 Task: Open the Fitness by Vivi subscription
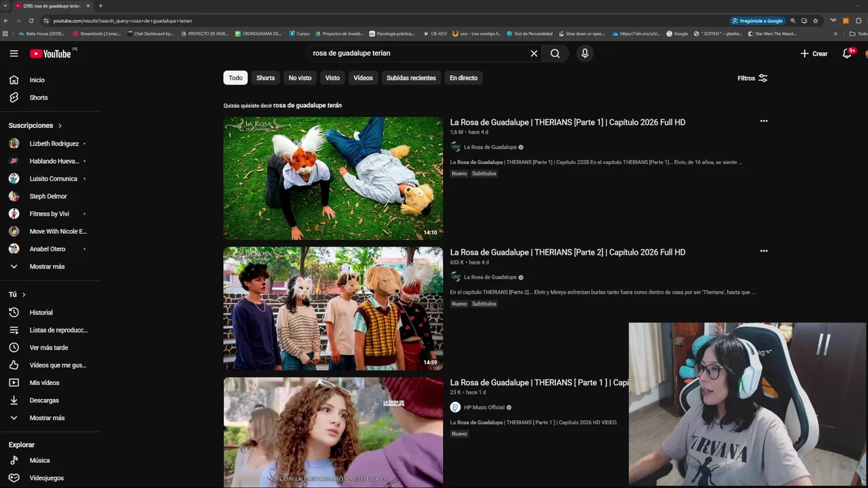click(x=50, y=213)
